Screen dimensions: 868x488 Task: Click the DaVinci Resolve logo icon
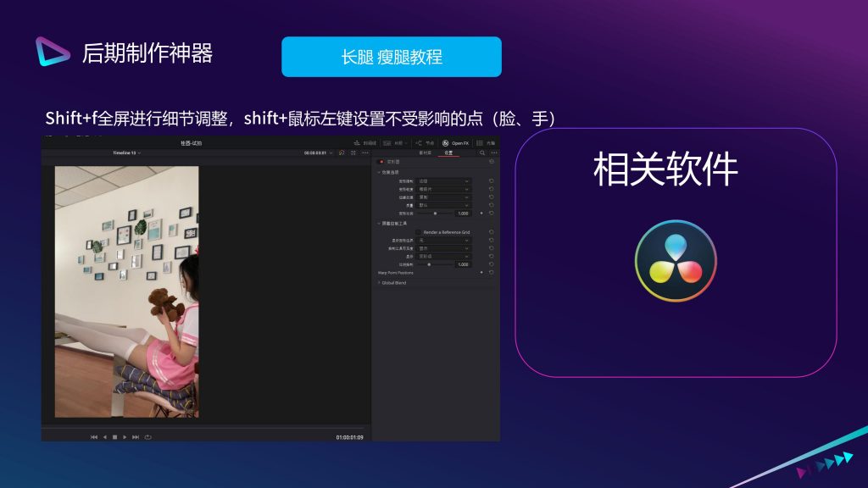(676, 261)
